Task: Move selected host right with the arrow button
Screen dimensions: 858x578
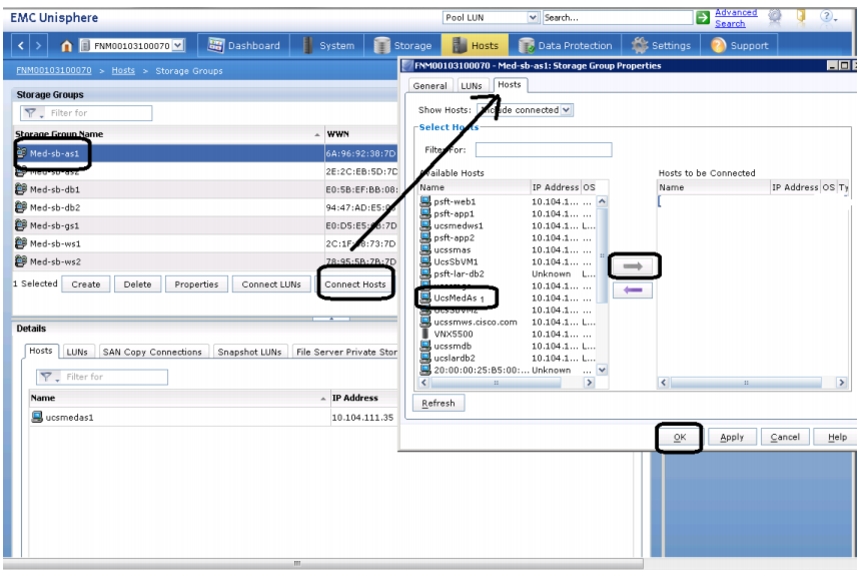Action: (633, 266)
